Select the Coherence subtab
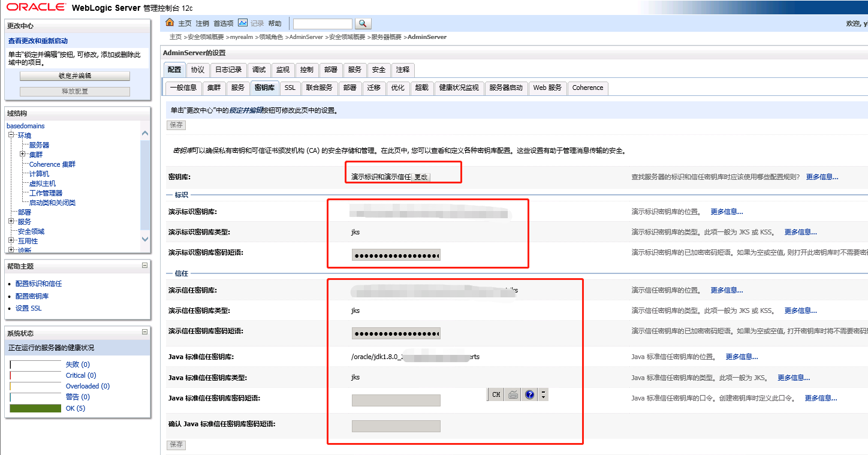 587,88
